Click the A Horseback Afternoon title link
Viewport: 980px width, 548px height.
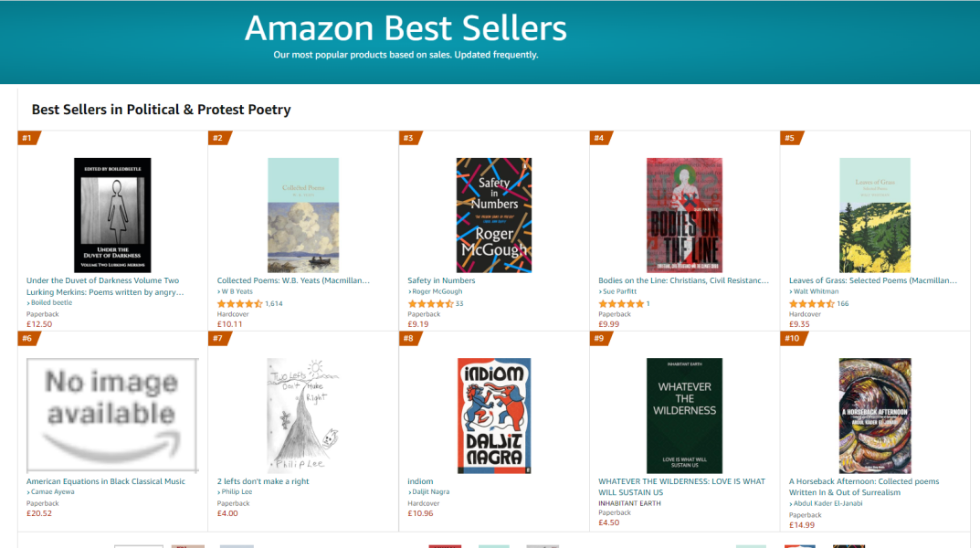click(864, 481)
